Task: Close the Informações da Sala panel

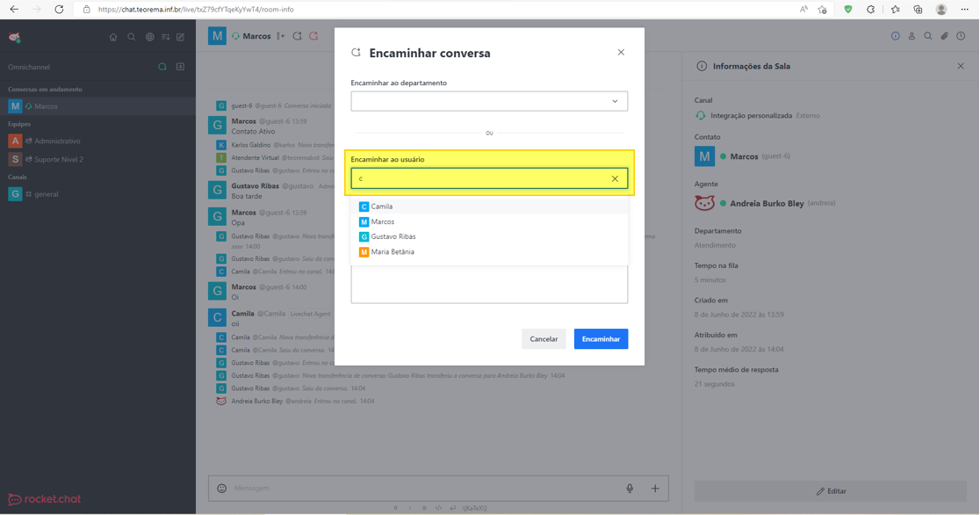Action: coord(961,66)
